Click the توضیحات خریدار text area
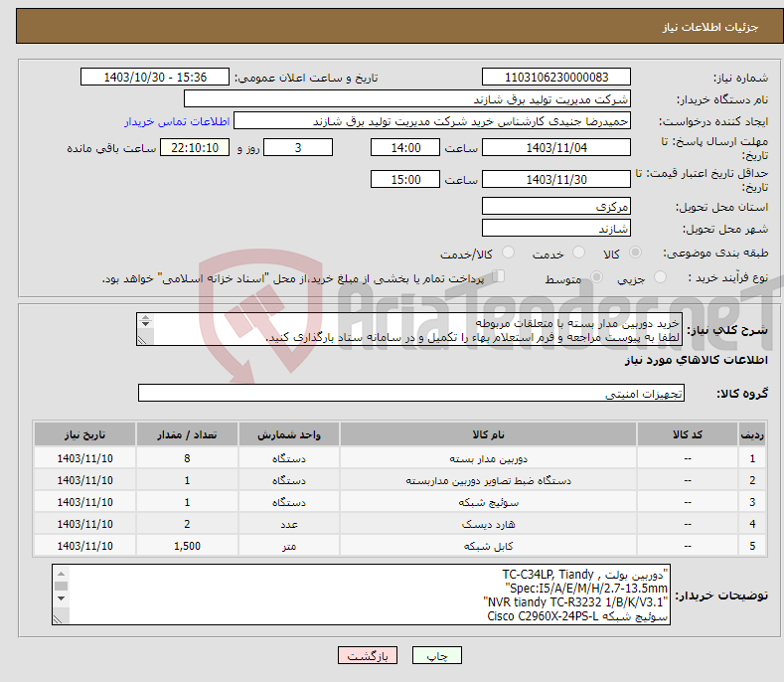This screenshot has width=784, height=682. tap(361, 595)
